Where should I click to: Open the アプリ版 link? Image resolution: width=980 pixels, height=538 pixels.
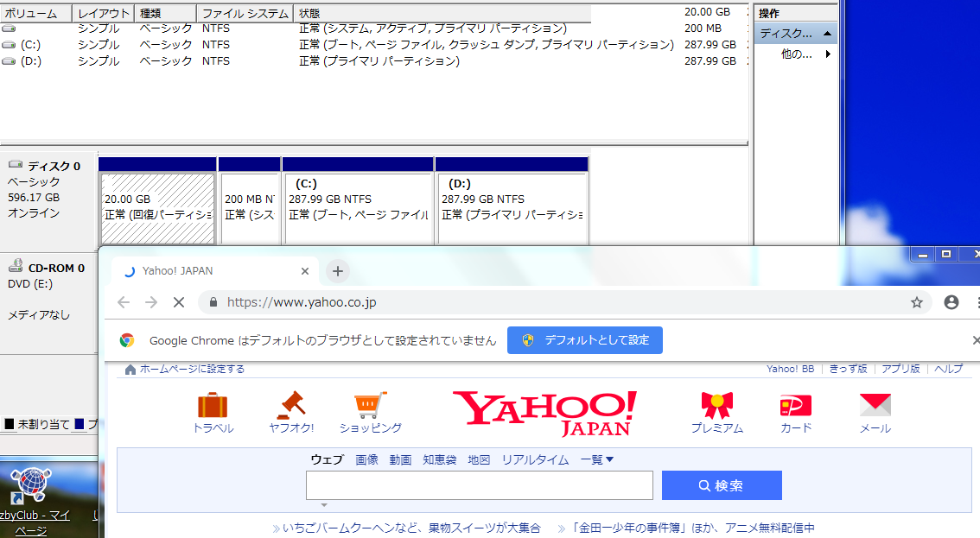[900, 370]
